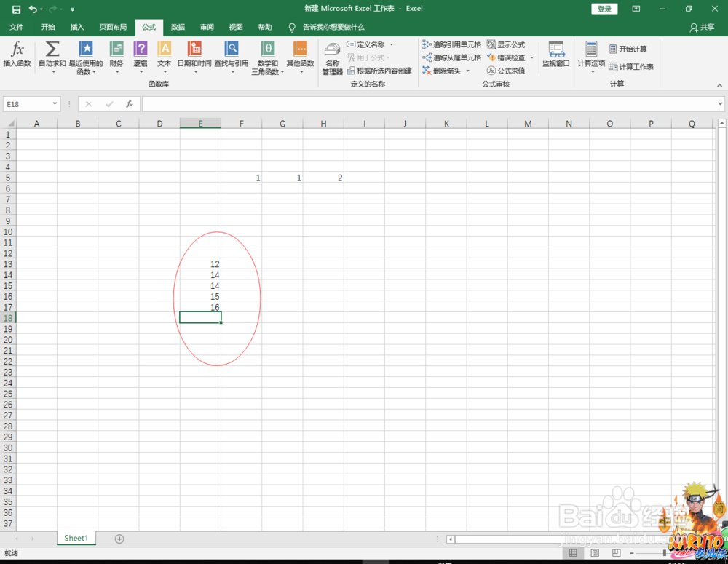The height and width of the screenshot is (564, 728).
Task: Switch to Normal view in status bar
Action: click(x=573, y=553)
